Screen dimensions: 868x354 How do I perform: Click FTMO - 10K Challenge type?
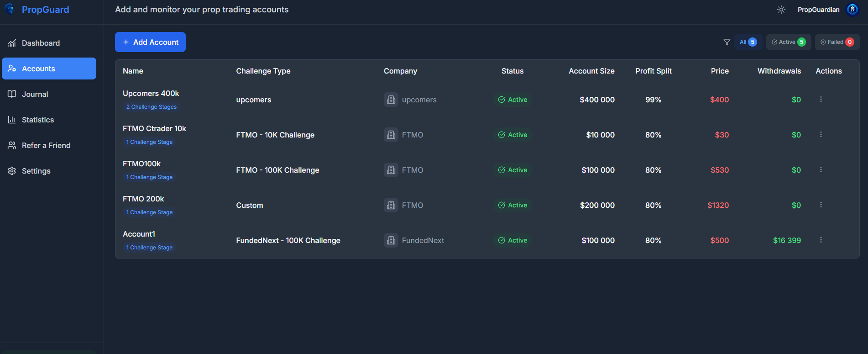tap(275, 135)
